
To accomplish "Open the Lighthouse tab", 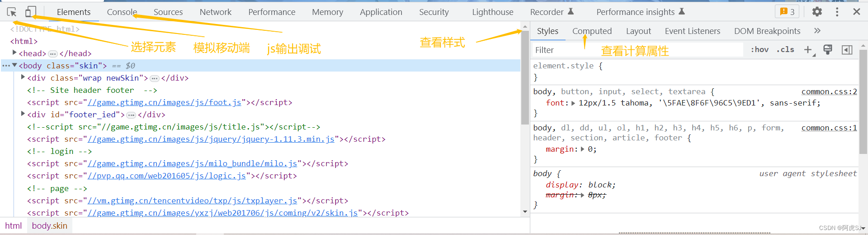I will pyautogui.click(x=493, y=12).
